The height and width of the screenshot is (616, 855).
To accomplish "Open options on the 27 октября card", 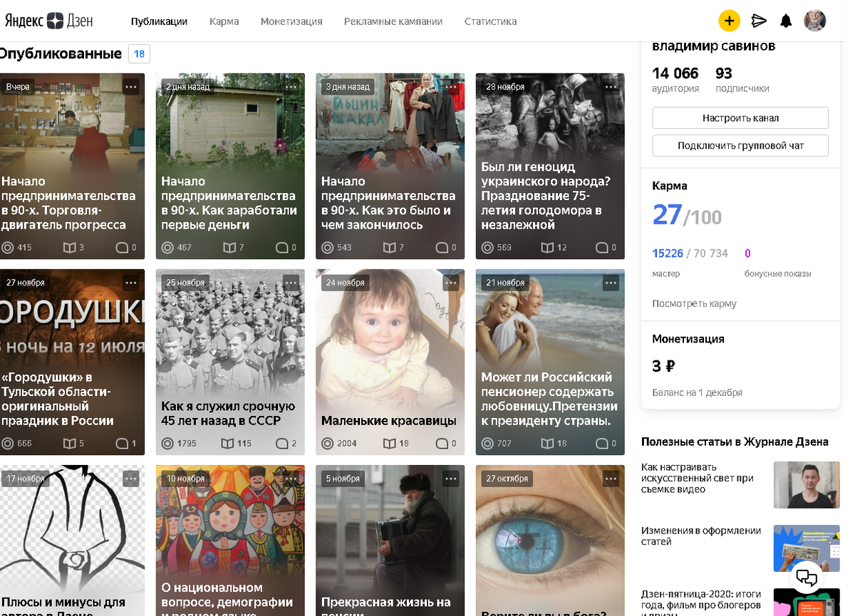I will pyautogui.click(x=611, y=479).
